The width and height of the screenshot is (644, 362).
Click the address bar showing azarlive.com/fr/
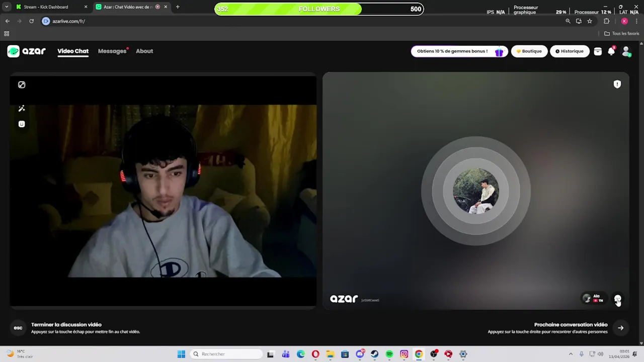point(302,21)
